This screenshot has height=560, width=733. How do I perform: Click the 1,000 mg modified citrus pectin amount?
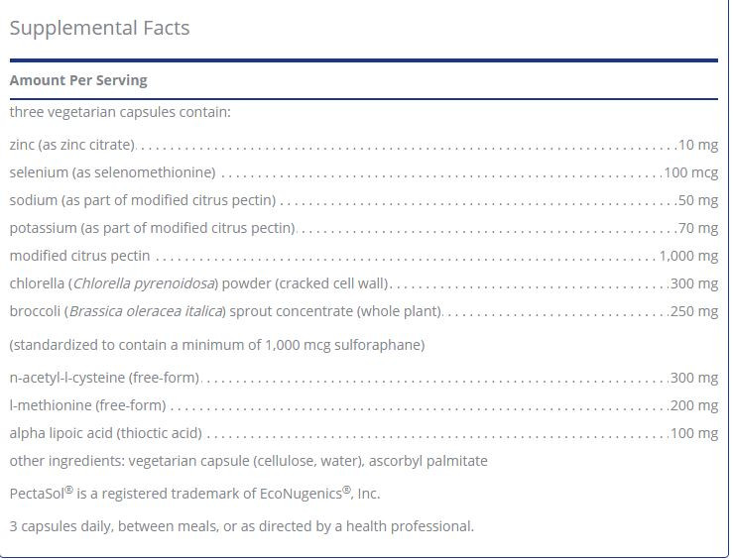tap(688, 256)
